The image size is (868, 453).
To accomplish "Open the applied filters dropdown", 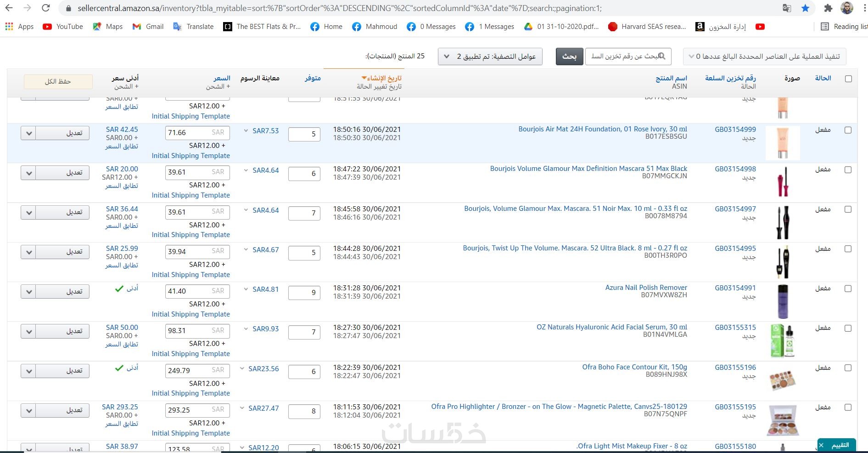I will point(490,56).
